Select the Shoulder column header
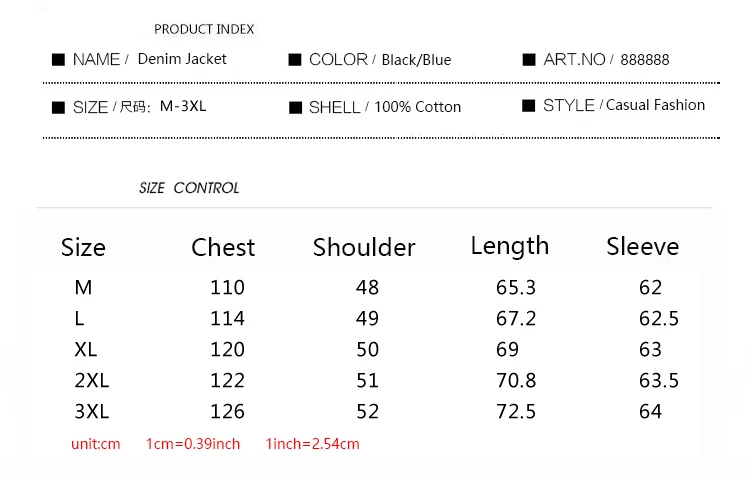The height and width of the screenshot is (479, 750). (x=364, y=247)
